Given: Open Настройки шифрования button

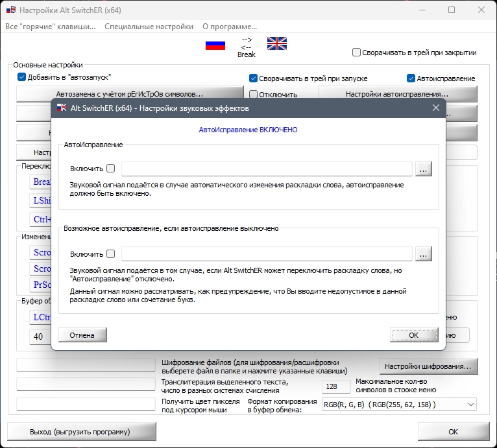Looking at the screenshot, I should [428, 366].
